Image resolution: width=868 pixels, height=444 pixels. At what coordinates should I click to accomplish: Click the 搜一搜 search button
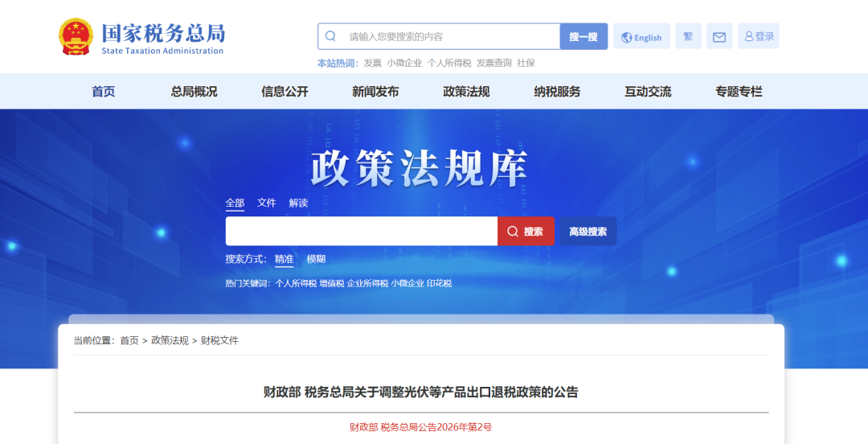point(583,36)
